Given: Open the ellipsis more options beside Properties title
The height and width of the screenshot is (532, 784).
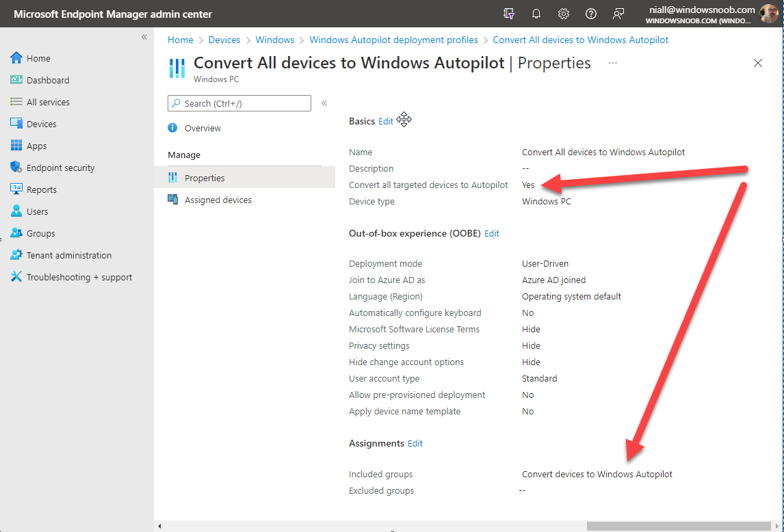Looking at the screenshot, I should [613, 63].
